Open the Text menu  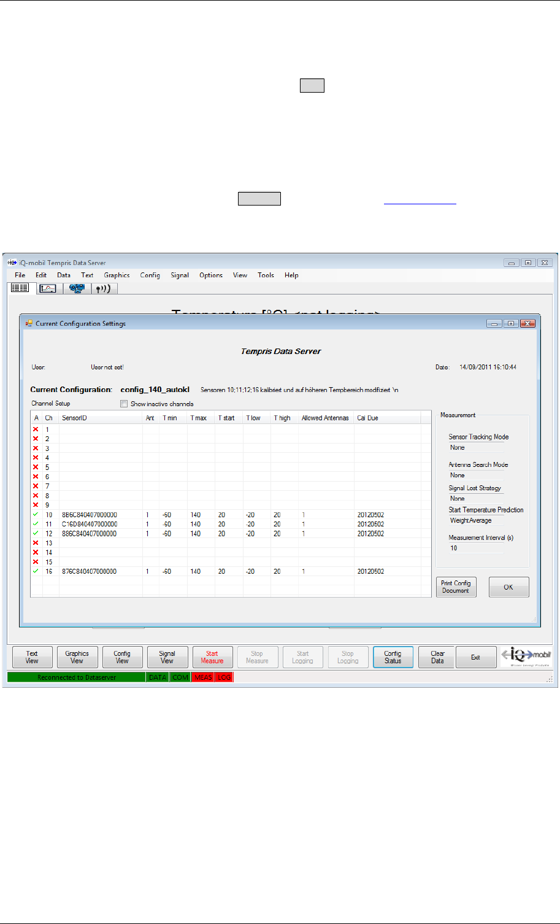click(x=88, y=275)
